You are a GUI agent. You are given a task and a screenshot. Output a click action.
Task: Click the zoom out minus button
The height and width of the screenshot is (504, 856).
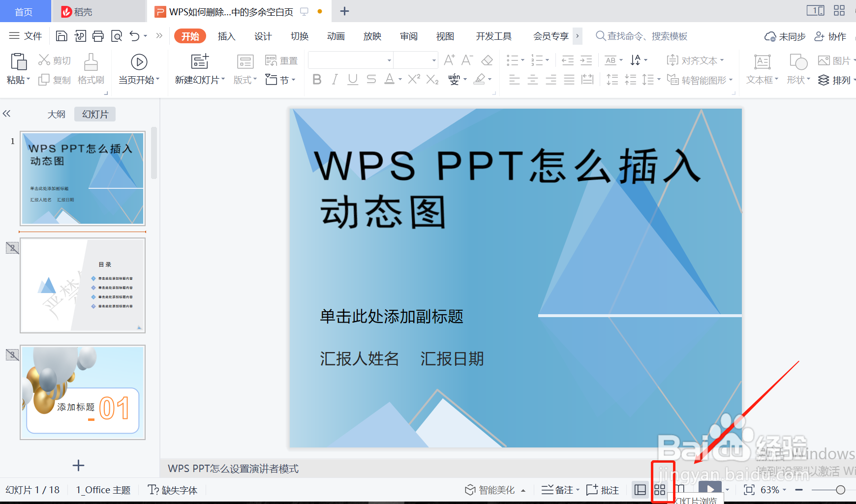click(x=799, y=490)
